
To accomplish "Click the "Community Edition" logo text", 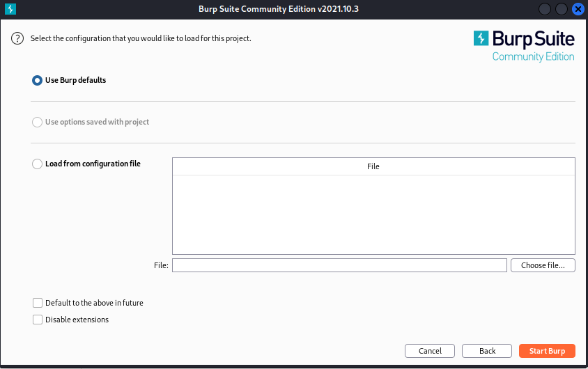I will click(533, 56).
